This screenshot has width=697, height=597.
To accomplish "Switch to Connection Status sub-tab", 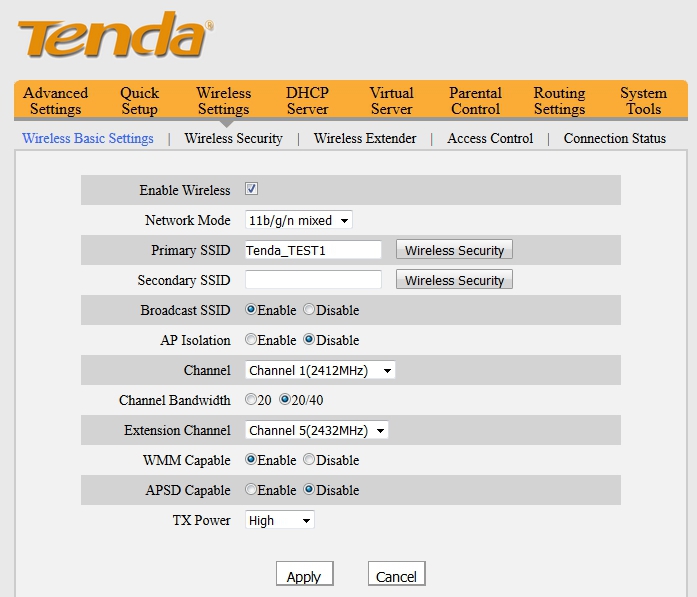I will coord(615,138).
